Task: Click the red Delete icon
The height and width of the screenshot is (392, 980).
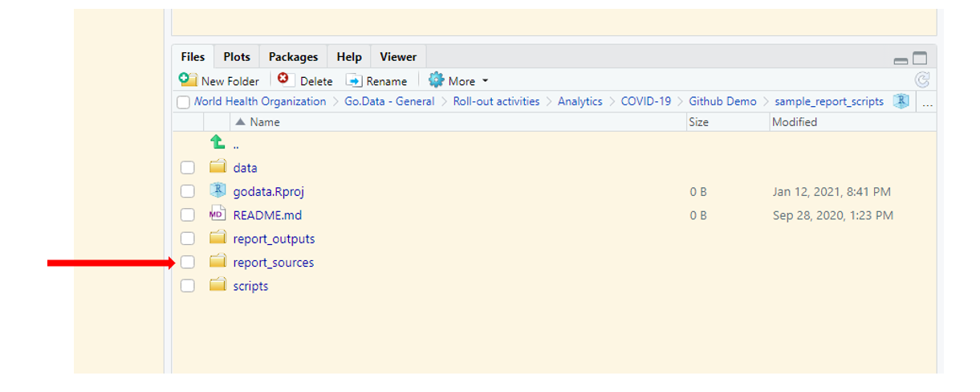Action: 284,80
